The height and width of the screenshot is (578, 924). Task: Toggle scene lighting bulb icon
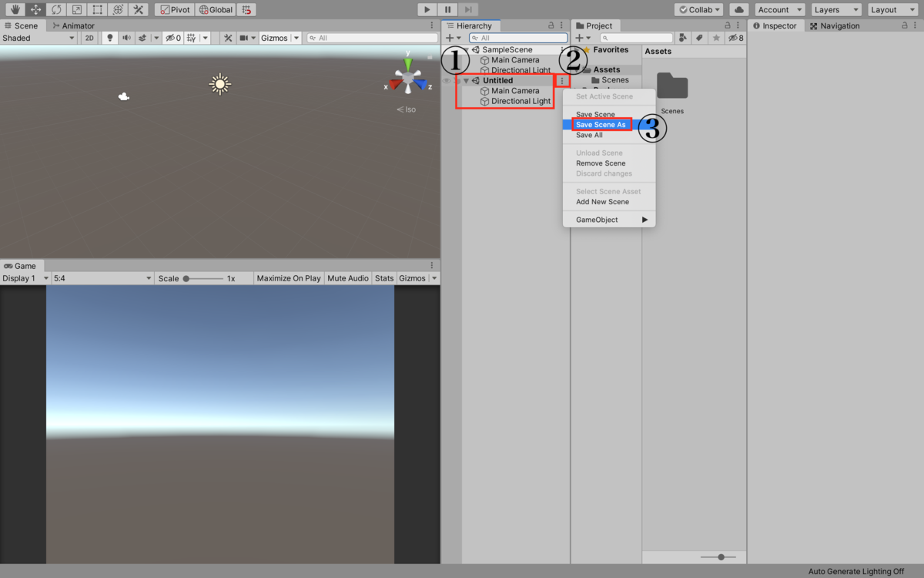pyautogui.click(x=109, y=38)
